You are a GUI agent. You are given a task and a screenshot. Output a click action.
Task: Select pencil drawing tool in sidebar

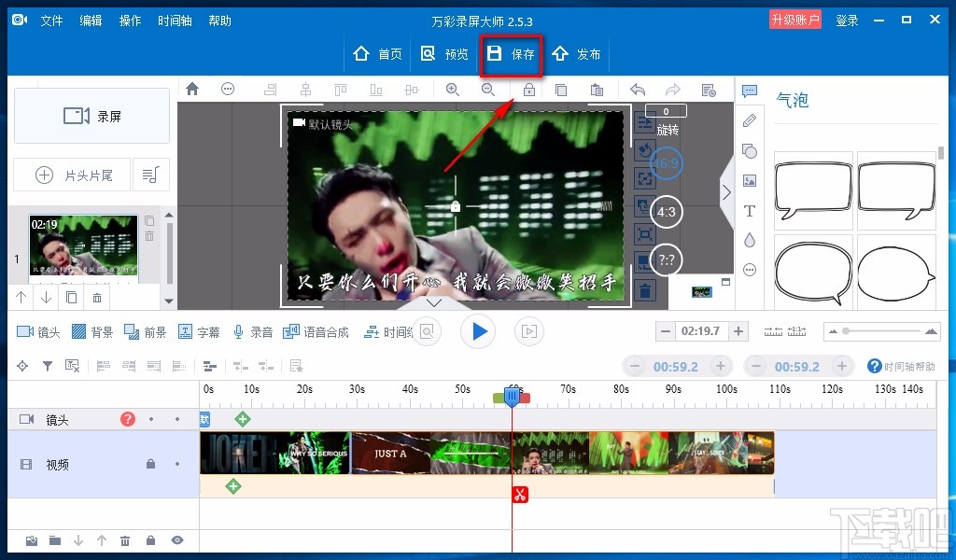coord(750,120)
